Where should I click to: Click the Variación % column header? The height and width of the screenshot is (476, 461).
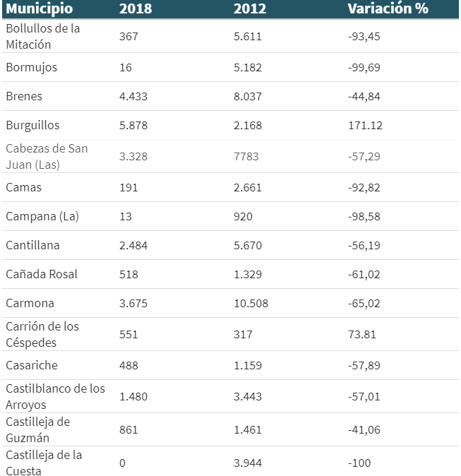coord(388,9)
